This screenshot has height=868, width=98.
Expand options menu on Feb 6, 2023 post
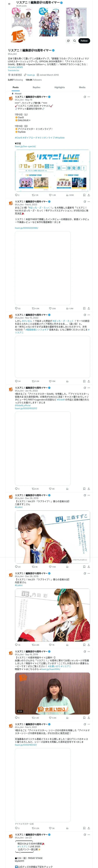89,202
